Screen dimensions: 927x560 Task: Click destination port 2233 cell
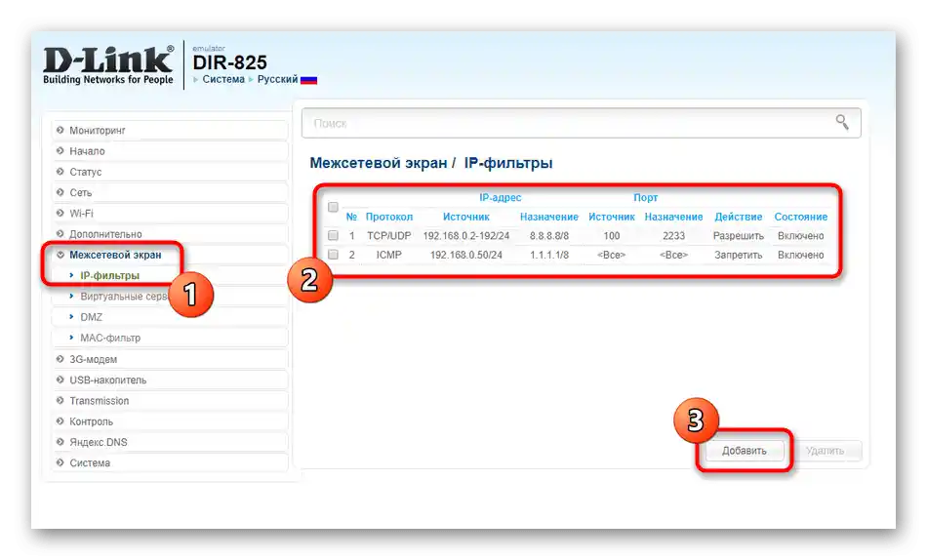pyautogui.click(x=673, y=235)
